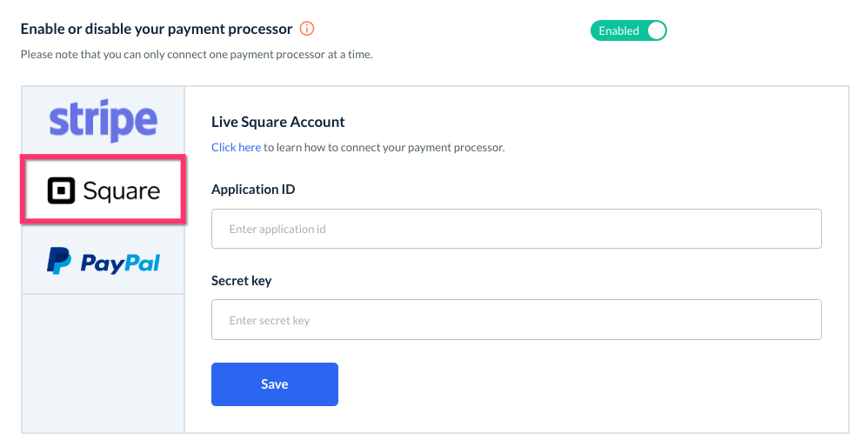Click the info icon beside the heading
The height and width of the screenshot is (447, 868).
point(306,29)
